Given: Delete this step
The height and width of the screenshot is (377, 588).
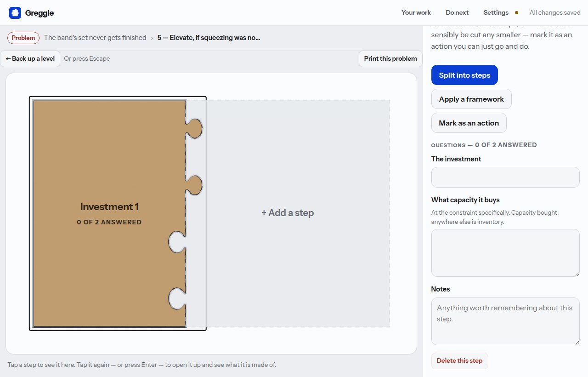Looking at the screenshot, I should tap(459, 361).
